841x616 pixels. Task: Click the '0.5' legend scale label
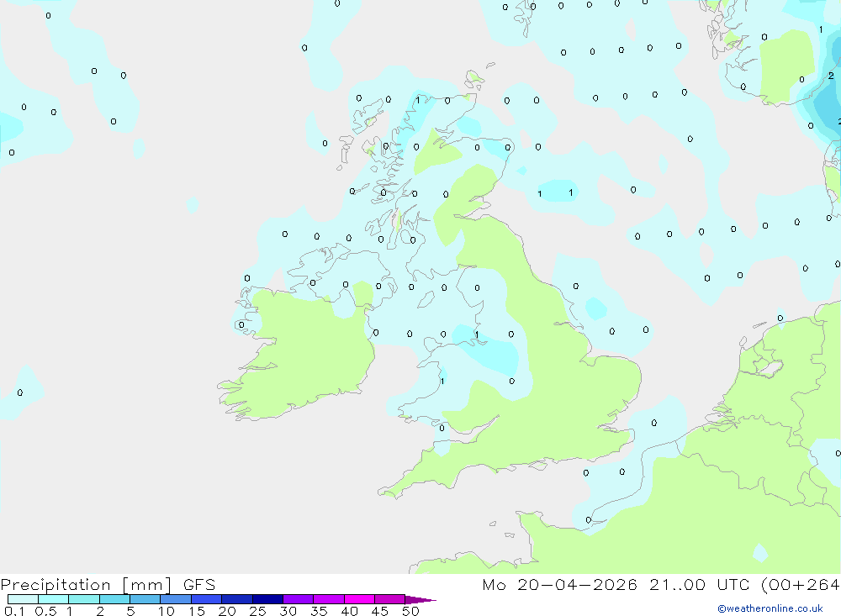pyautogui.click(x=45, y=611)
